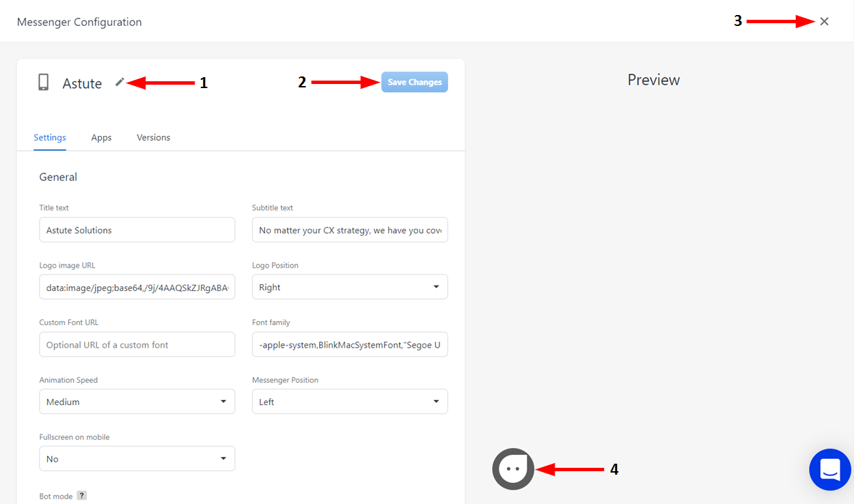Open the Fullscreen on mobile dropdown

click(x=137, y=459)
